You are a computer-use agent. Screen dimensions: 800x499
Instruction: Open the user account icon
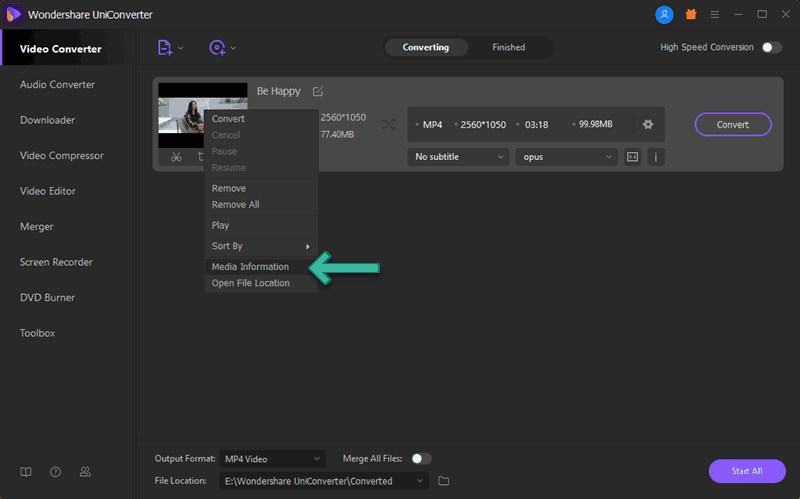pyautogui.click(x=664, y=14)
